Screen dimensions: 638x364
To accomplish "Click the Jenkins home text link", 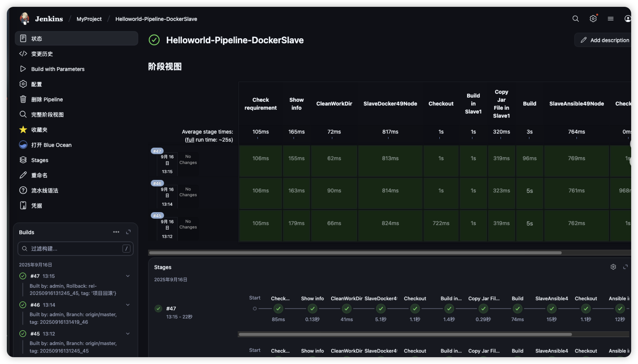I will coord(49,19).
